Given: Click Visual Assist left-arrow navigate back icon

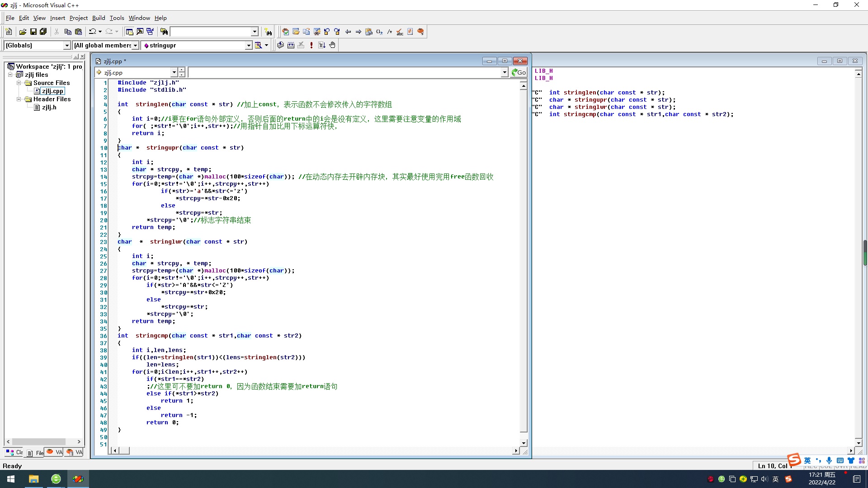Looking at the screenshot, I should 348,32.
